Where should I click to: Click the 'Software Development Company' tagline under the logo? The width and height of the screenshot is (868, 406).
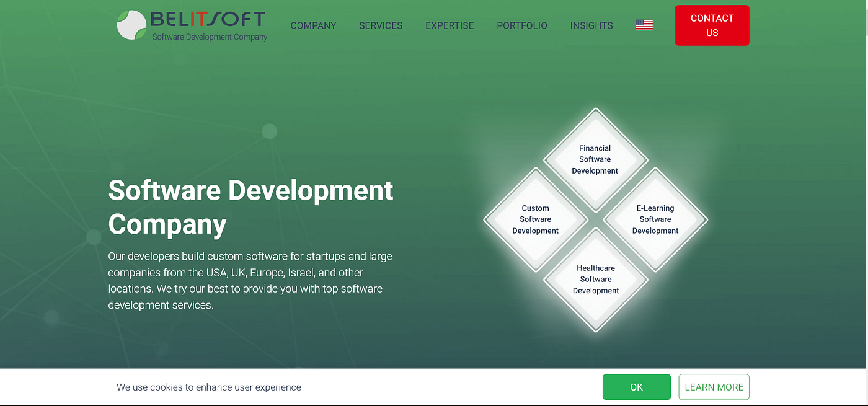(x=209, y=37)
